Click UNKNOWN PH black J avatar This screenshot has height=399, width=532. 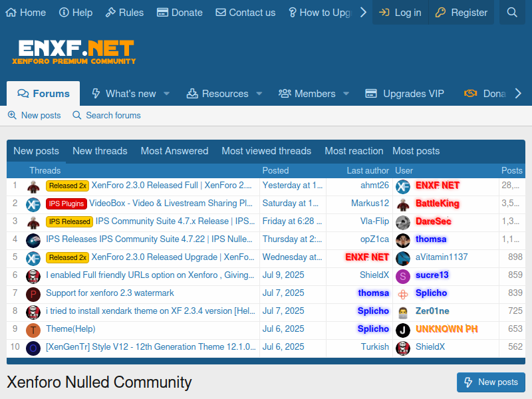tap(403, 330)
